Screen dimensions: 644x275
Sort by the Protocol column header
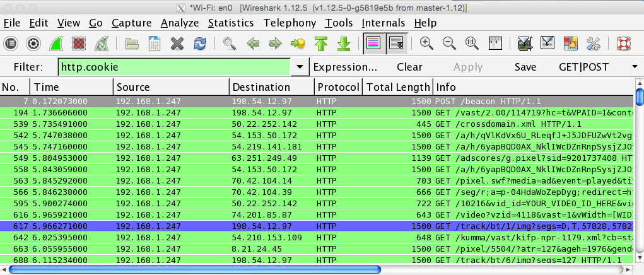(339, 87)
